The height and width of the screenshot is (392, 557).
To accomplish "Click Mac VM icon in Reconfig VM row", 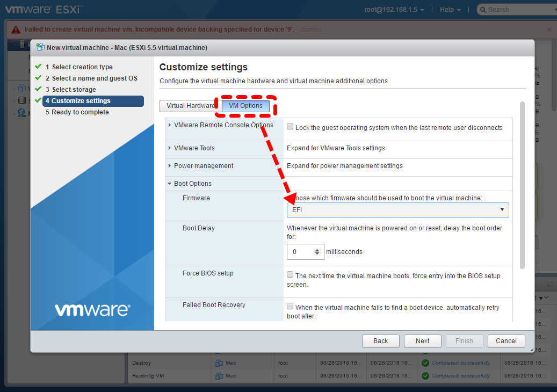I will (x=219, y=376).
